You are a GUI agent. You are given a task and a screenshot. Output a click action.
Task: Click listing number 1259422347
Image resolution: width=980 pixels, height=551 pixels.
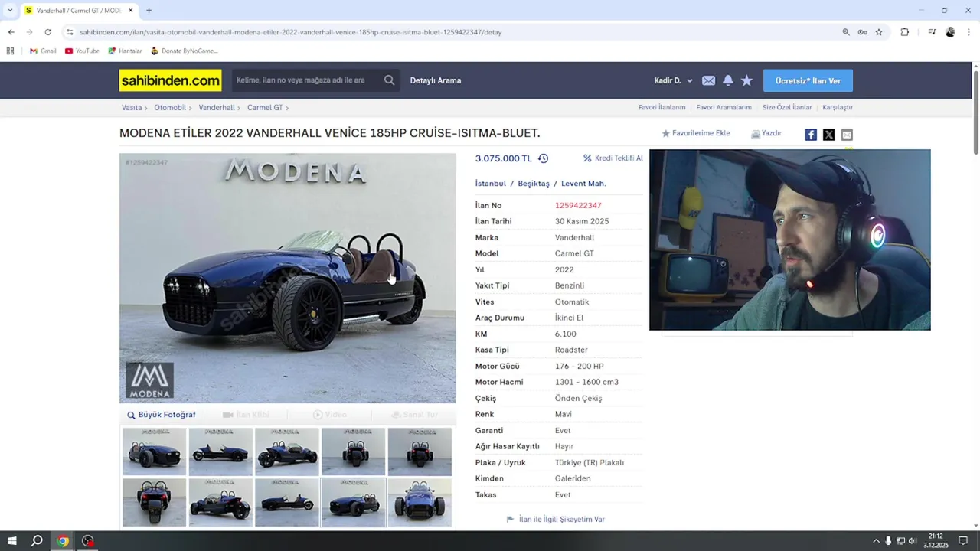click(x=578, y=206)
